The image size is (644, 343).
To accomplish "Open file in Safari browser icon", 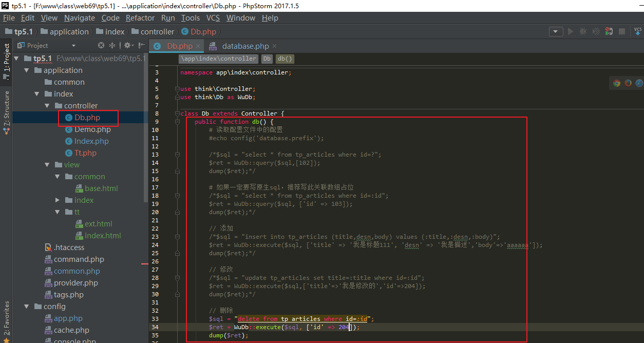I will click(x=639, y=83).
